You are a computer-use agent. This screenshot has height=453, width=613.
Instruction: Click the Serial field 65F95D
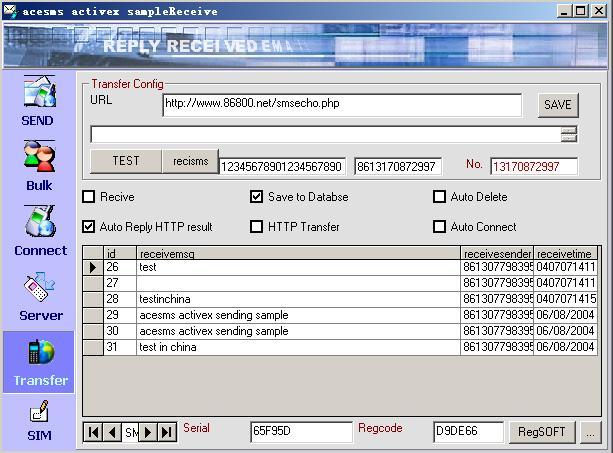[301, 432]
